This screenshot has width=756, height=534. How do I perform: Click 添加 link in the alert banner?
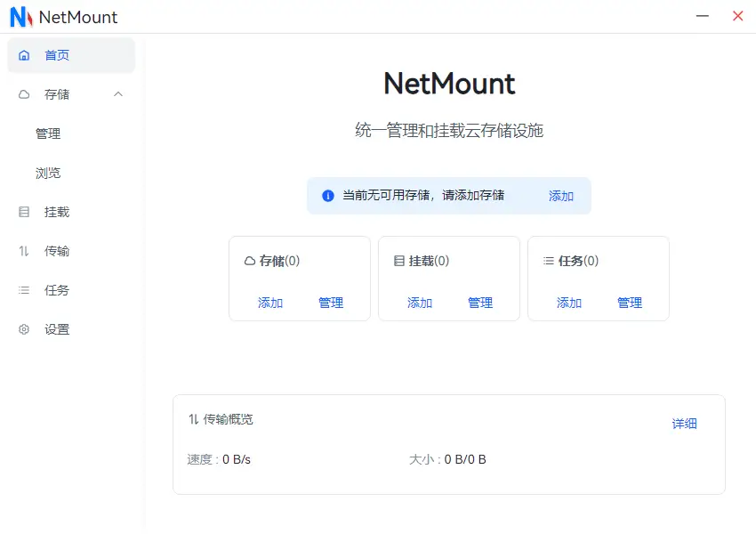pyautogui.click(x=561, y=196)
